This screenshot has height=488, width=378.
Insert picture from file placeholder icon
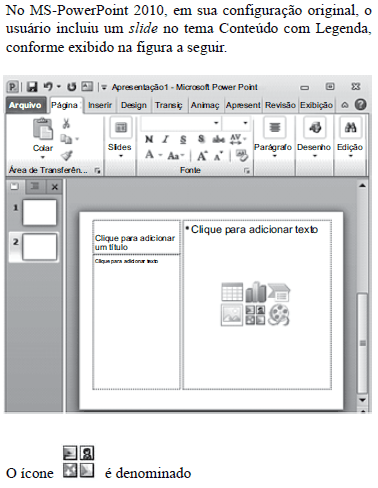[232, 315]
